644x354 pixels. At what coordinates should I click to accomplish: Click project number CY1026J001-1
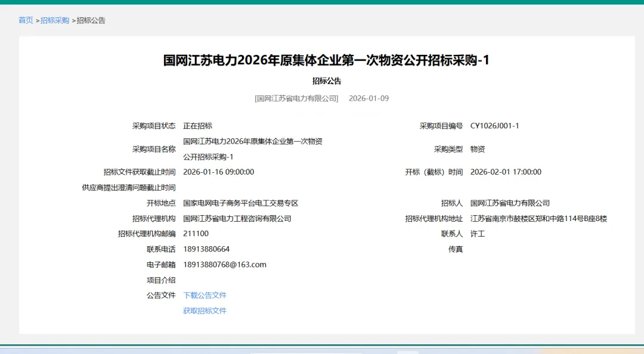(x=494, y=126)
